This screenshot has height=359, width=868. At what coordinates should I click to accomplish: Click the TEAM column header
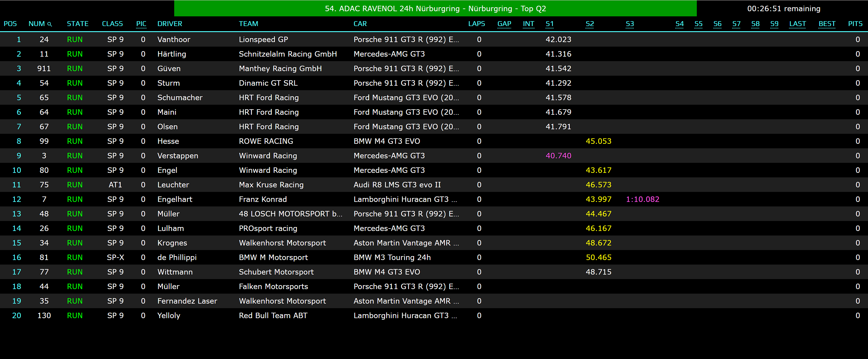248,24
